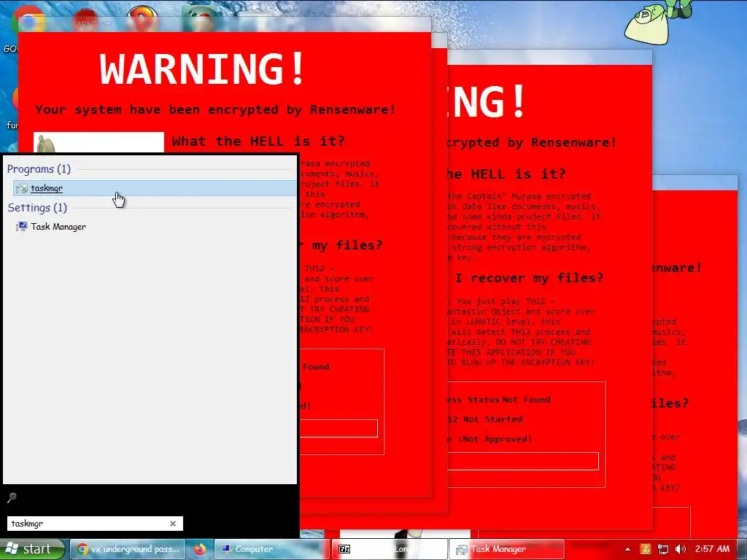Click the front Rensenware window's key input box

coord(338,428)
